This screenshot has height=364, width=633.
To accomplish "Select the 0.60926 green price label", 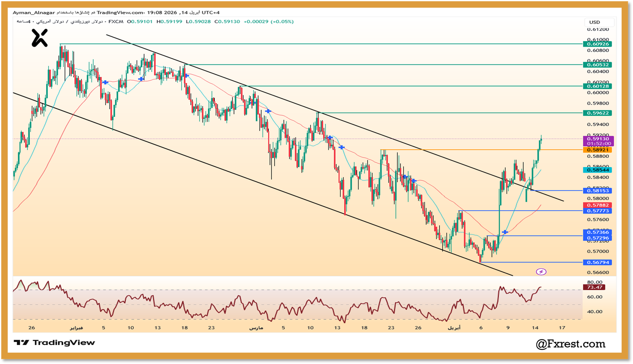I will pyautogui.click(x=597, y=44).
